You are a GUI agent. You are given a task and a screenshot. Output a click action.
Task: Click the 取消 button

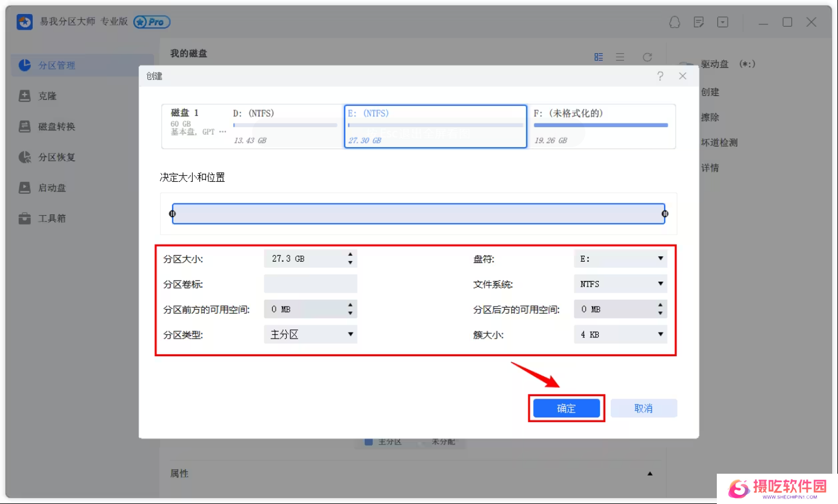[643, 408]
